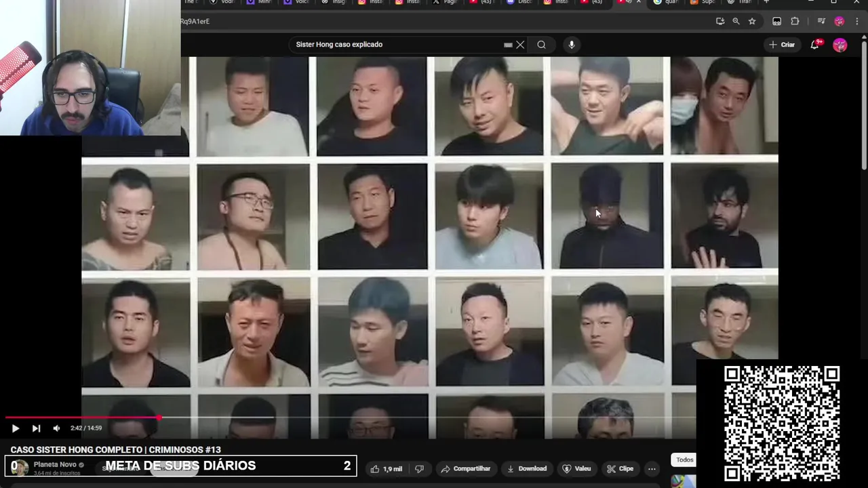Image resolution: width=868 pixels, height=488 pixels.
Task: Skip to the next video
Action: coord(36,428)
